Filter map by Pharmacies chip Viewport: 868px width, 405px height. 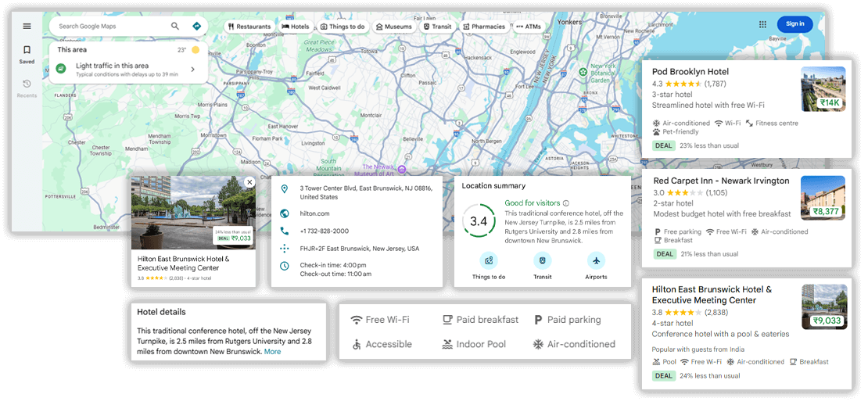click(484, 27)
